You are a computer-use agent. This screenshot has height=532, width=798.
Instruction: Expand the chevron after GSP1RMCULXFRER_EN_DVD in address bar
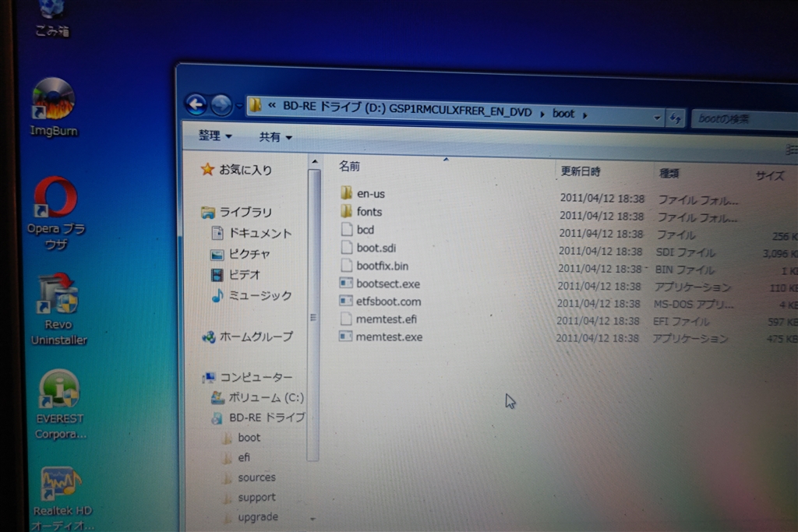point(542,114)
